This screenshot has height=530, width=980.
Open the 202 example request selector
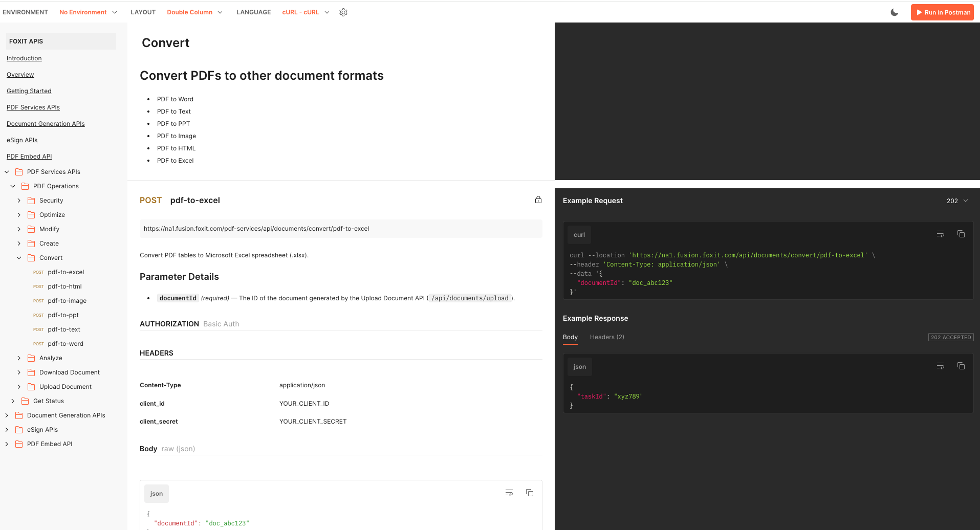[x=957, y=201]
